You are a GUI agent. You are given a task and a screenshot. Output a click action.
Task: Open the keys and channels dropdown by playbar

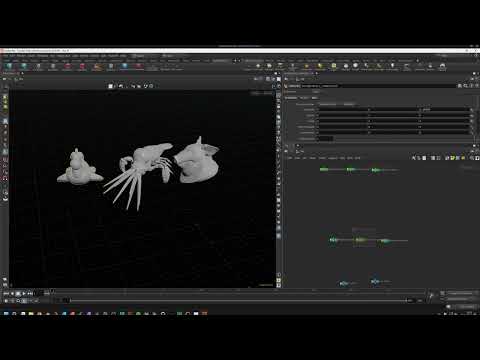tap(460, 293)
